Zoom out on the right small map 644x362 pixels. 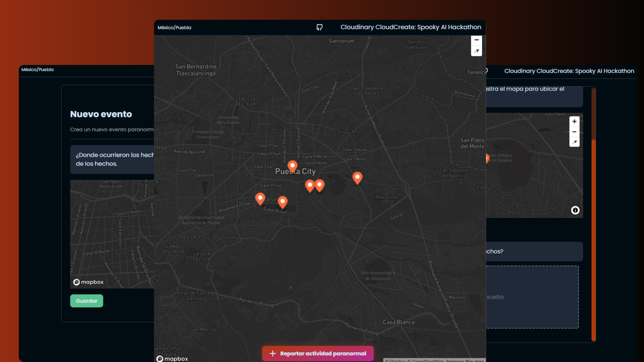tap(574, 132)
